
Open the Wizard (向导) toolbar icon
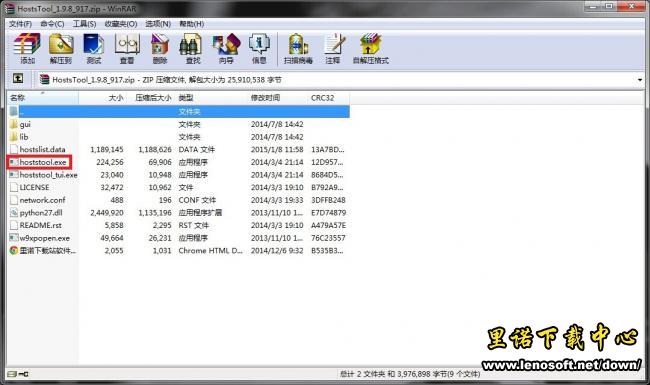point(226,48)
